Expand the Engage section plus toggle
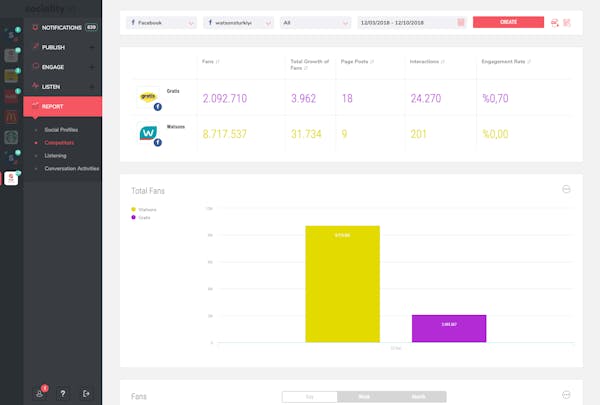 coord(92,67)
